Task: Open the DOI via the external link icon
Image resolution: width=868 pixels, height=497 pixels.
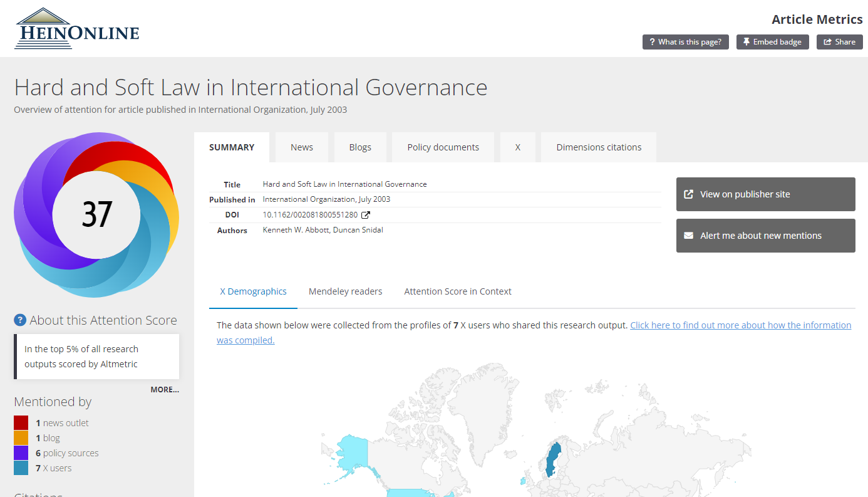Action: tap(366, 214)
